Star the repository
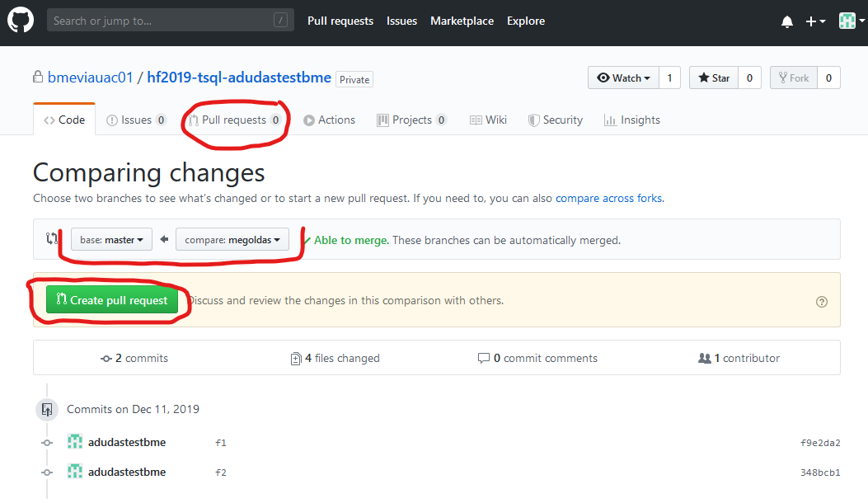 point(711,78)
